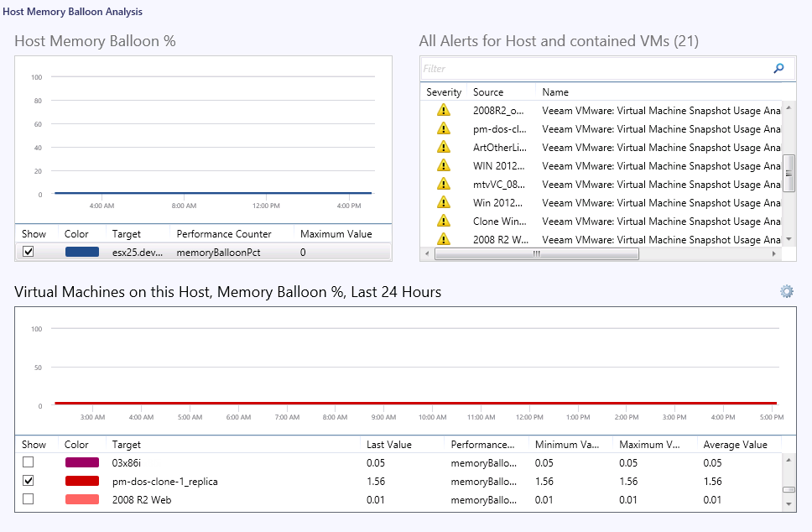Uncheck Show for pm-dos-clone-1_replica
The image size is (812, 532).
click(29, 481)
